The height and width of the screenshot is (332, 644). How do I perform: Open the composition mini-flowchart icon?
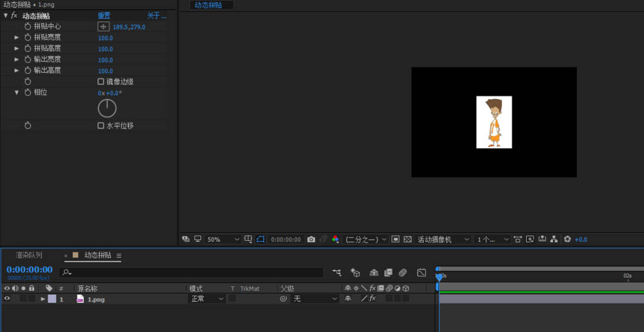point(337,272)
